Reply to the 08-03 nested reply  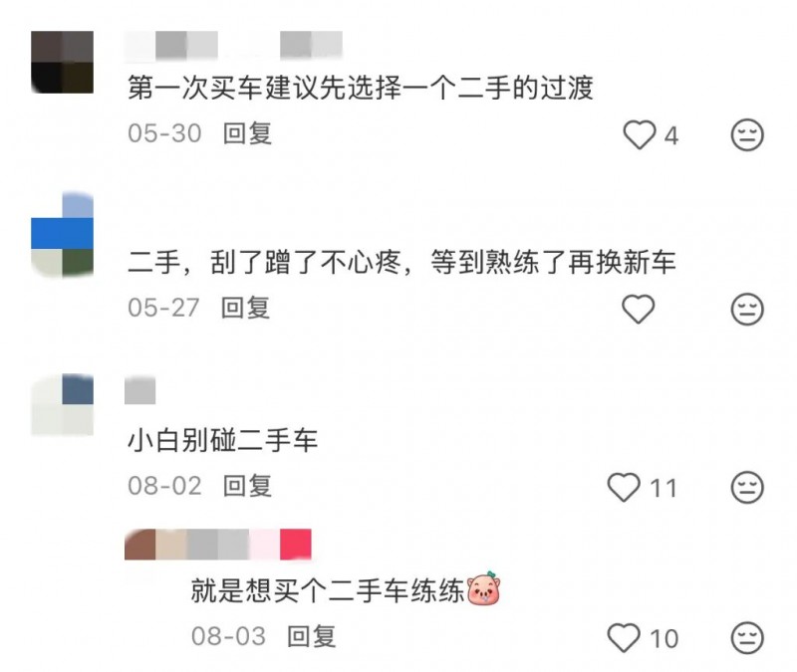pyautogui.click(x=312, y=636)
